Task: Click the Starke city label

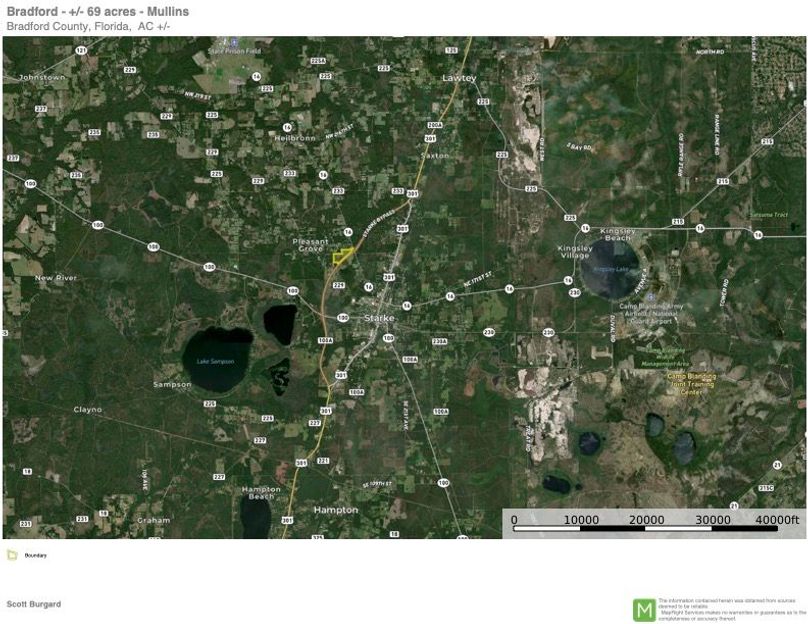Action: click(x=379, y=318)
